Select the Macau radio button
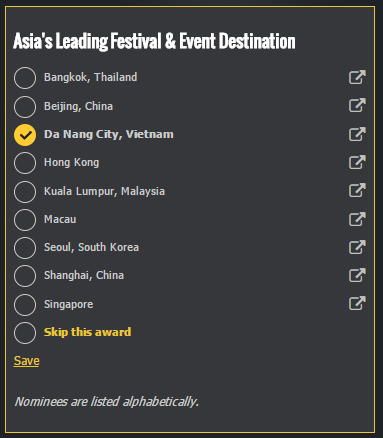Image resolution: width=383 pixels, height=438 pixels. tap(25, 220)
